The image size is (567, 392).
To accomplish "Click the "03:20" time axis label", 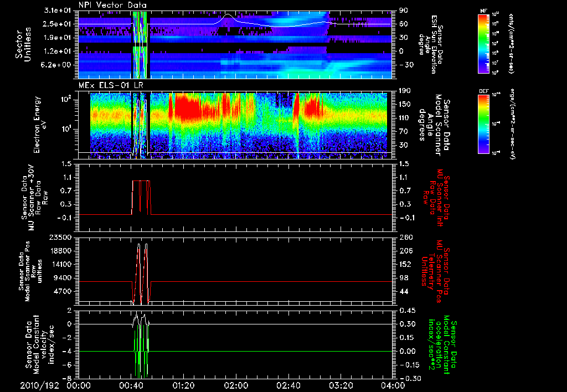I will coord(341,385).
